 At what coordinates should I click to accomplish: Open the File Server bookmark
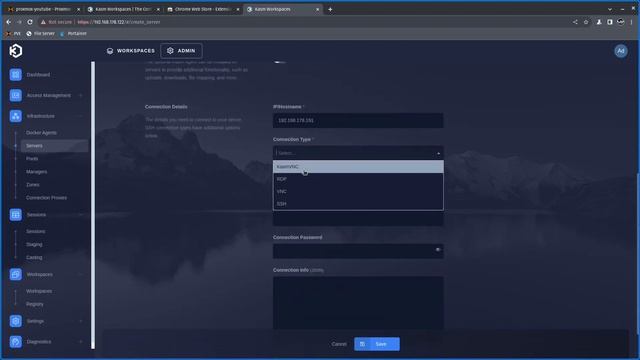[x=40, y=33]
